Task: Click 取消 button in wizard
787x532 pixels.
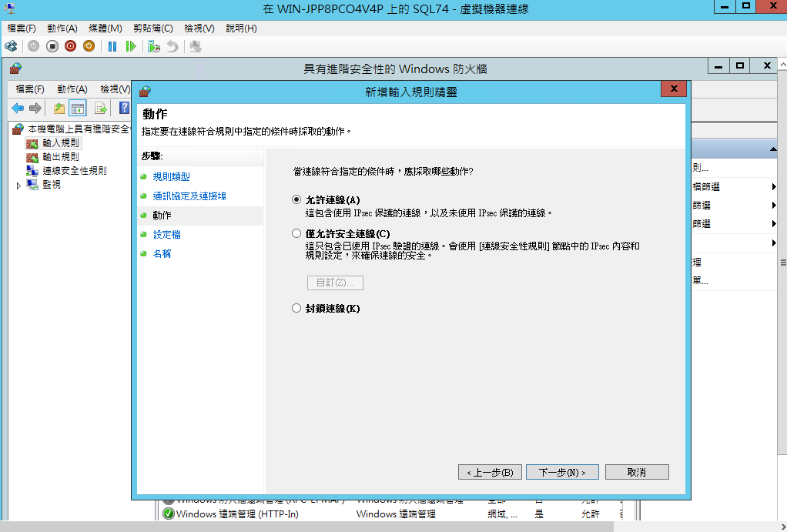Action: click(637, 472)
